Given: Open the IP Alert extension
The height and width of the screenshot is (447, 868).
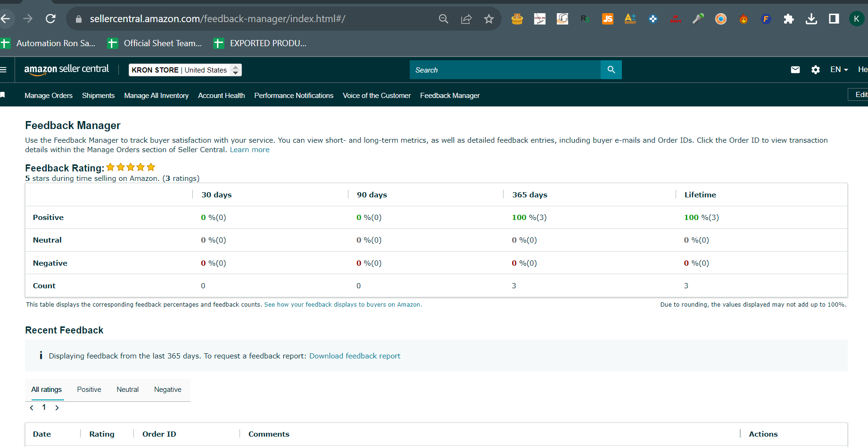Looking at the screenshot, I should (676, 19).
